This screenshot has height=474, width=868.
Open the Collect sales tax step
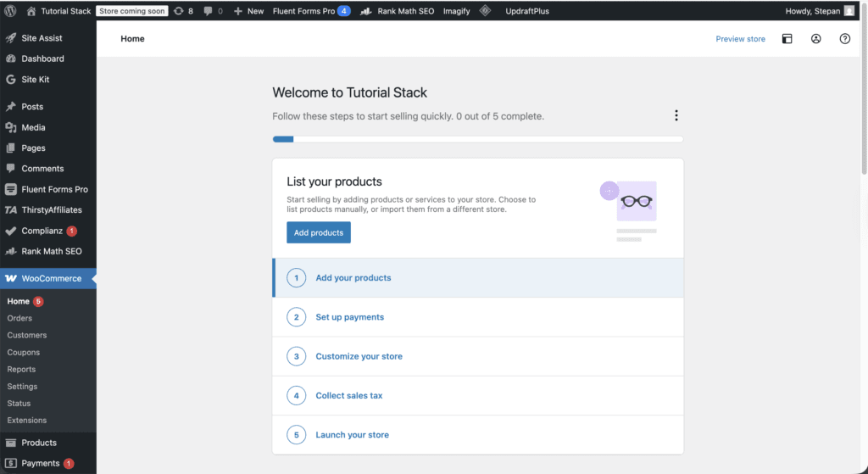(478, 395)
